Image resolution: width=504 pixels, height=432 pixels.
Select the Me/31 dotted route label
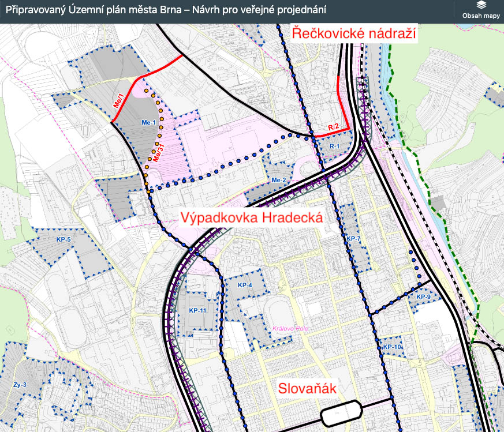pyautogui.click(x=156, y=152)
